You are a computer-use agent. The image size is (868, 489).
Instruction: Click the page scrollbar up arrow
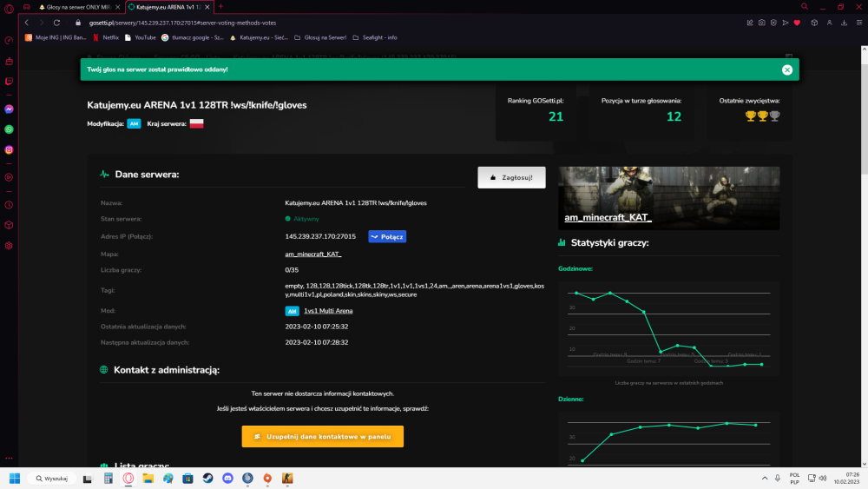(x=865, y=50)
